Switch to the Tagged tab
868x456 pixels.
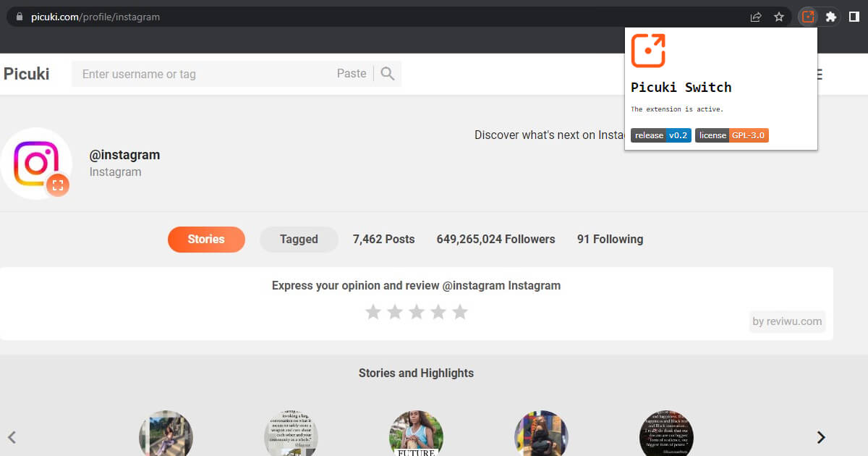point(299,240)
